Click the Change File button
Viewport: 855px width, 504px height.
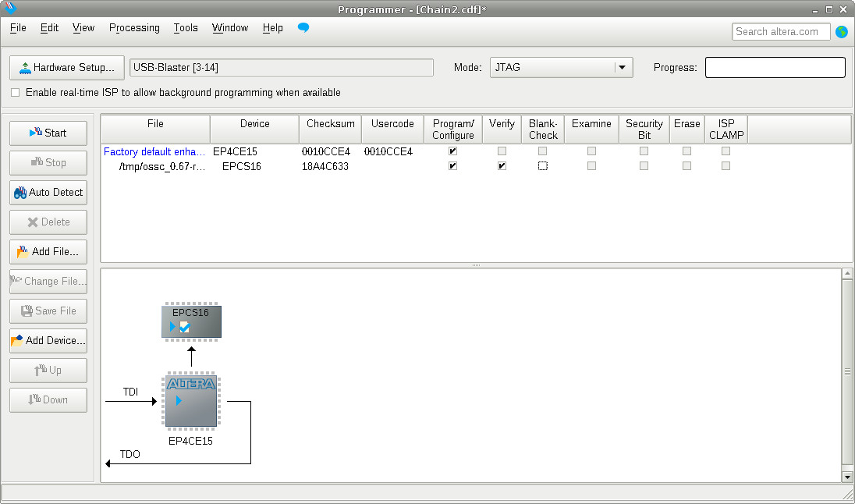pos(48,282)
